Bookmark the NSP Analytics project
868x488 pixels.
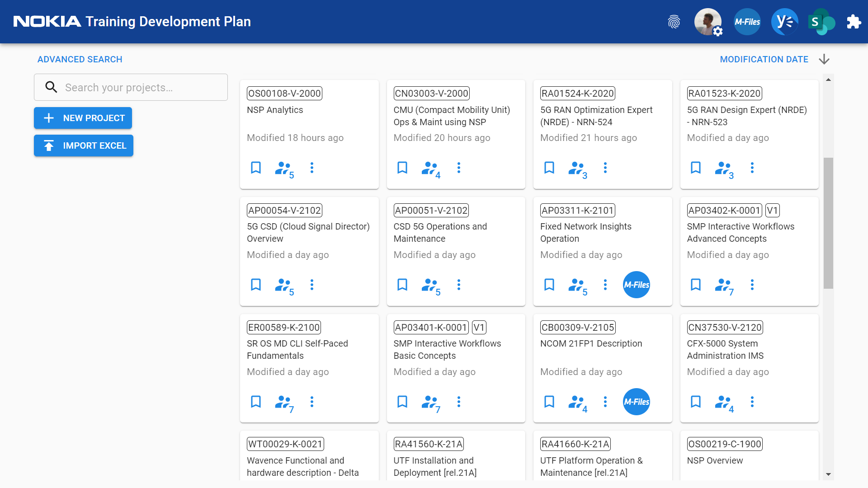click(256, 168)
